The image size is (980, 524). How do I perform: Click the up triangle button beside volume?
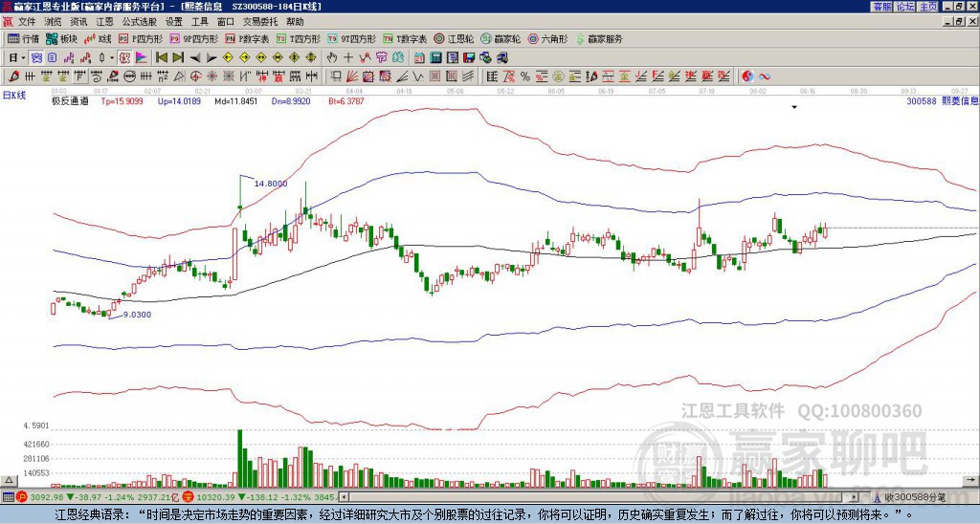(9, 480)
